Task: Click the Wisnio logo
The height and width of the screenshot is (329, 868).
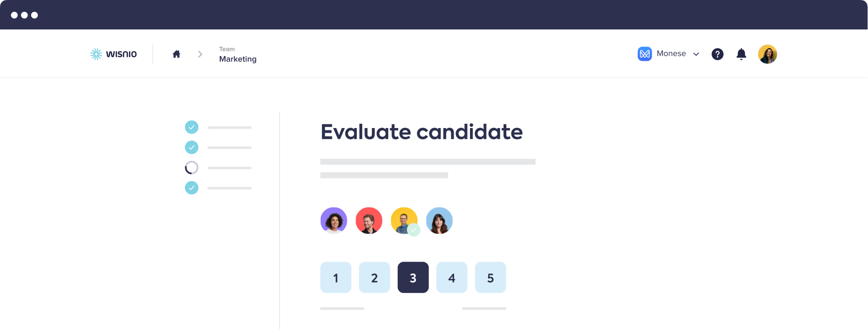Action: pyautogui.click(x=113, y=54)
